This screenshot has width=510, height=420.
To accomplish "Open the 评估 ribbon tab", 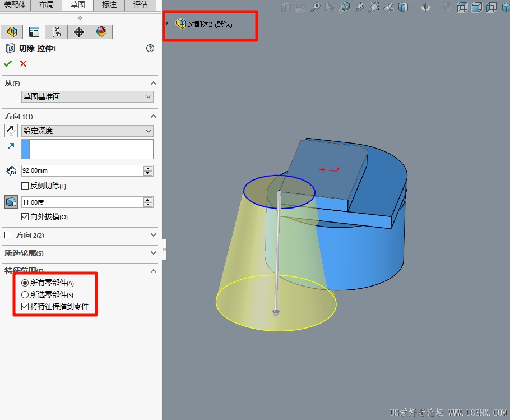I will coord(141,5).
